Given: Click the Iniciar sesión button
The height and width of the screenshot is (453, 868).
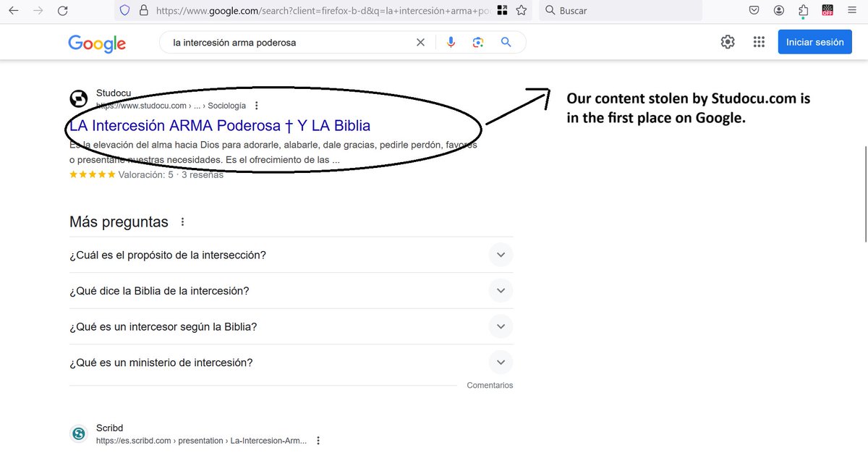Looking at the screenshot, I should click(x=814, y=42).
